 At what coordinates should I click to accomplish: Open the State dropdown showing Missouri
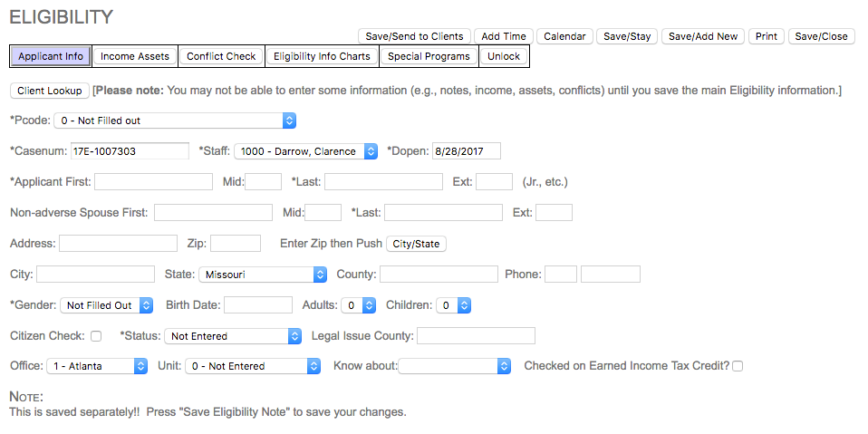pyautogui.click(x=263, y=275)
